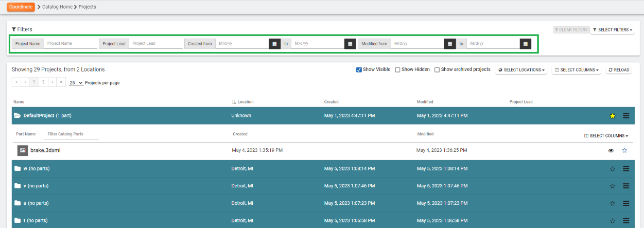644x228 pixels.
Task: Enable the Show Hidden checkbox
Action: pyautogui.click(x=397, y=69)
